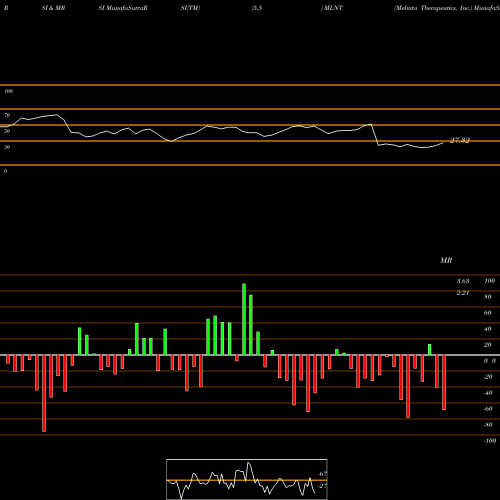The image size is (500, 500).
Task: Click the 80 label on MR right axis
Action: 488,297
